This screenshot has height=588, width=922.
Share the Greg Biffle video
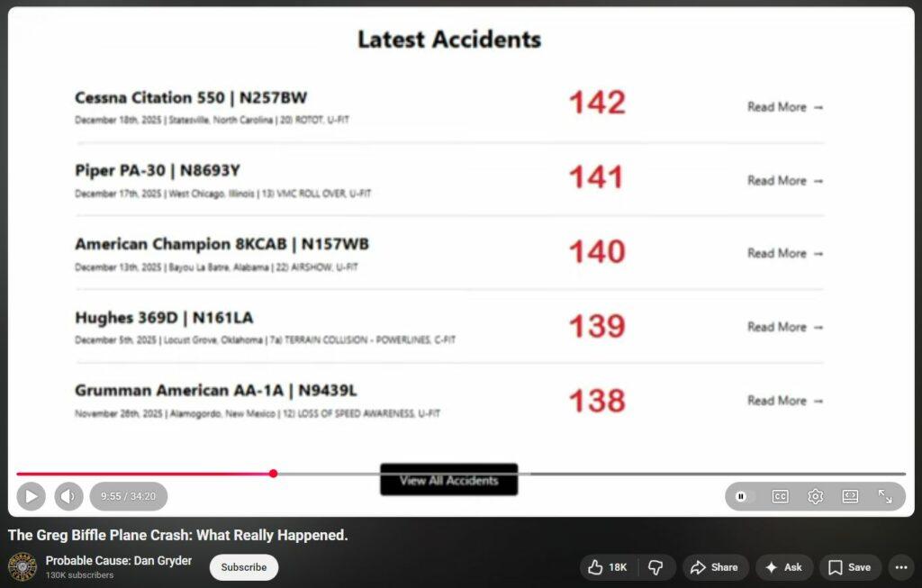(714, 567)
